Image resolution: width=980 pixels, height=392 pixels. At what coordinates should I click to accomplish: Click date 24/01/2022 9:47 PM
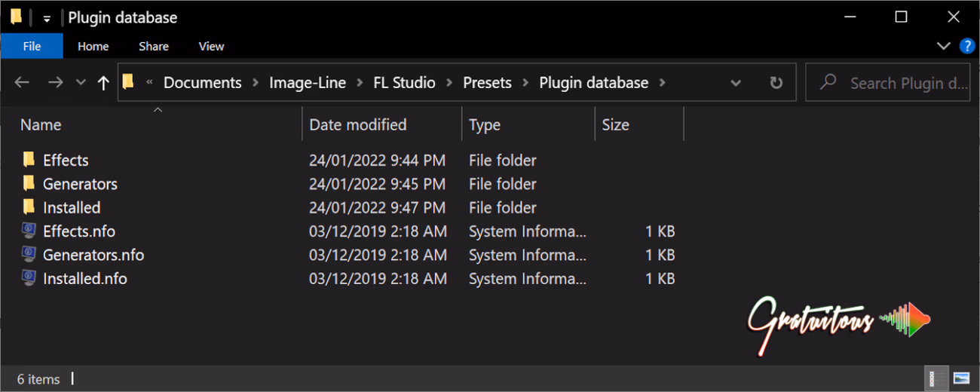pyautogui.click(x=378, y=207)
